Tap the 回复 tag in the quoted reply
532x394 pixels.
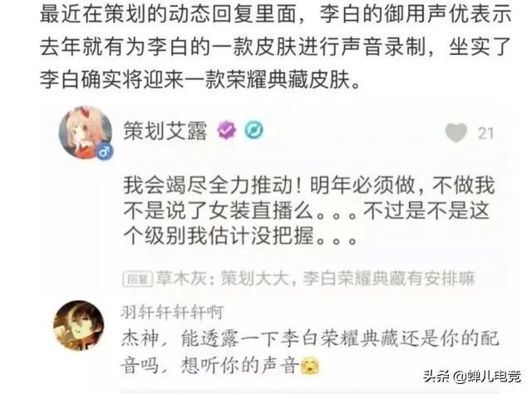(137, 279)
